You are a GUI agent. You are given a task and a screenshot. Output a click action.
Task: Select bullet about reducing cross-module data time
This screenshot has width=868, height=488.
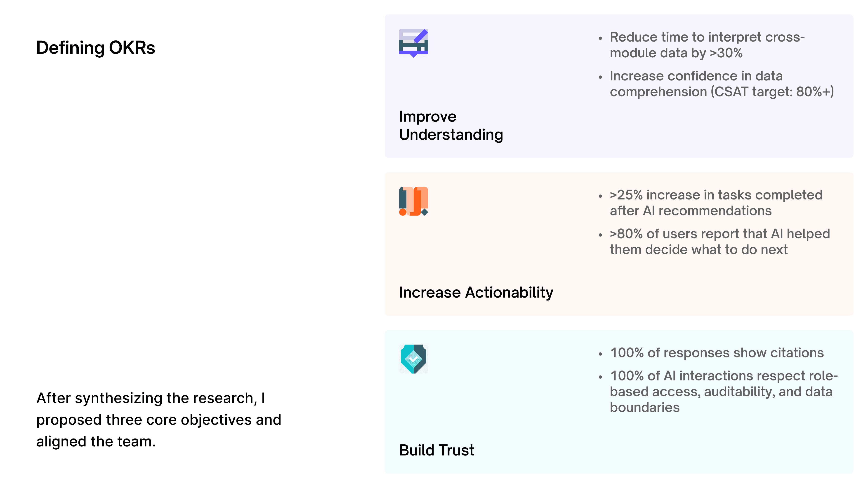coord(707,45)
